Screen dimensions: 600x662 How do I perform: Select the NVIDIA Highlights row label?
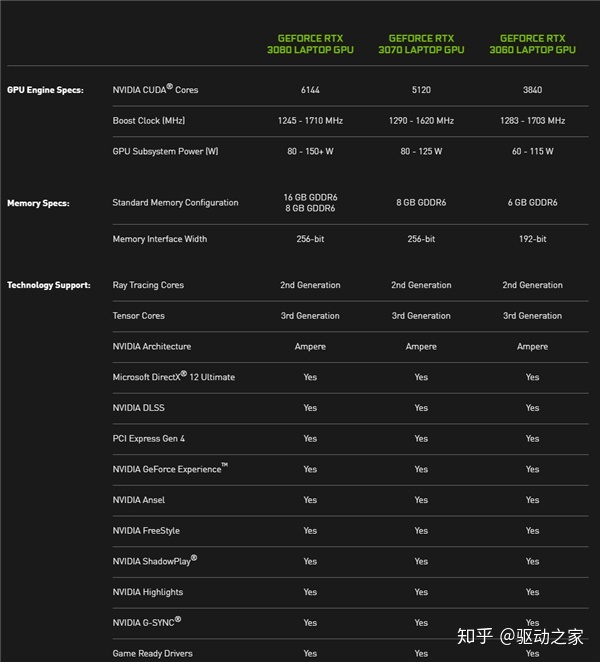click(x=148, y=592)
